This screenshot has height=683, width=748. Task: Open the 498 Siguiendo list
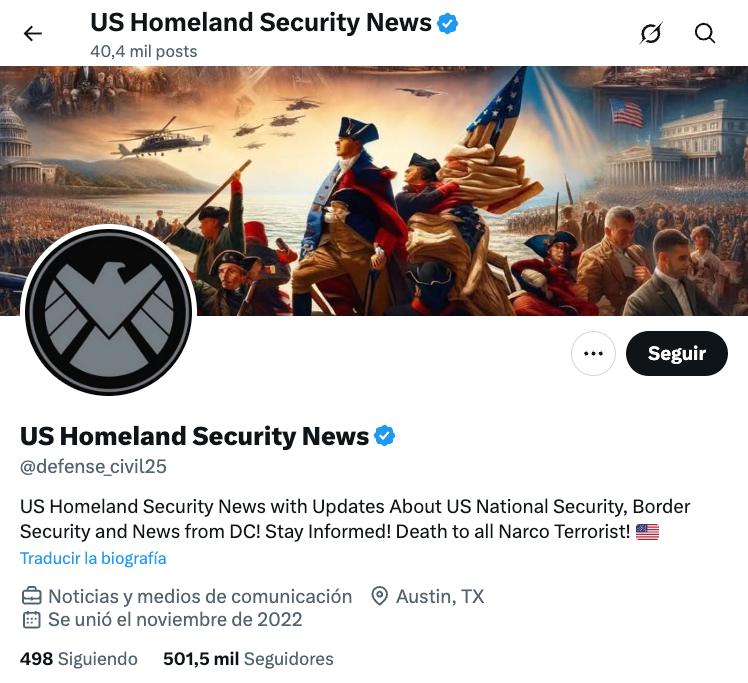[78, 659]
